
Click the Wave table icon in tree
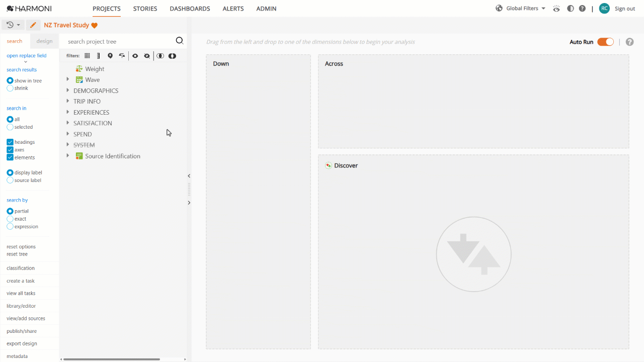tap(79, 79)
